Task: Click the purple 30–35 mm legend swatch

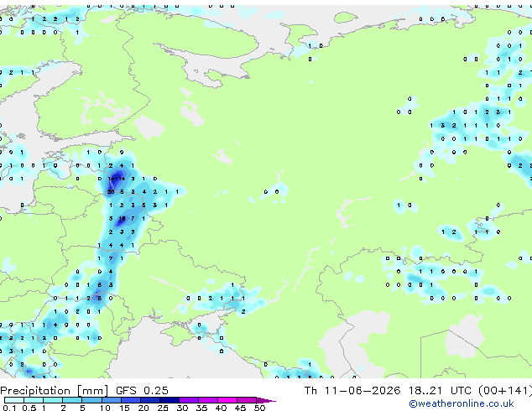Action: click(188, 400)
